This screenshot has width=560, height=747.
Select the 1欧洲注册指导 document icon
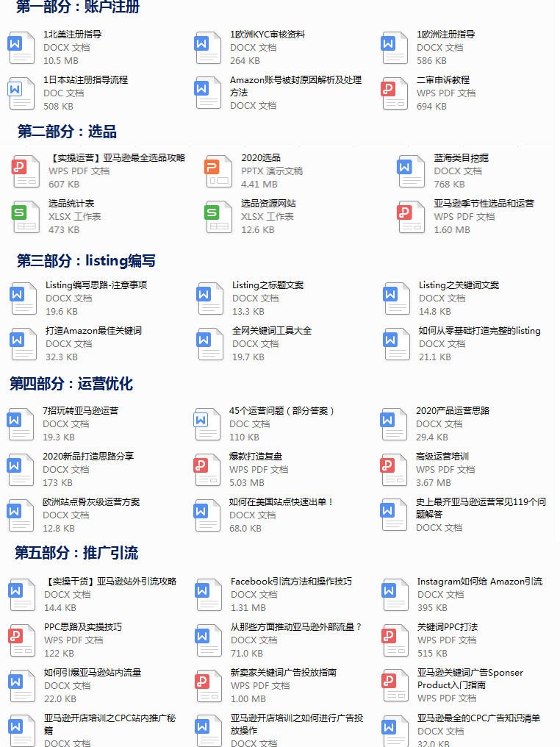point(395,48)
